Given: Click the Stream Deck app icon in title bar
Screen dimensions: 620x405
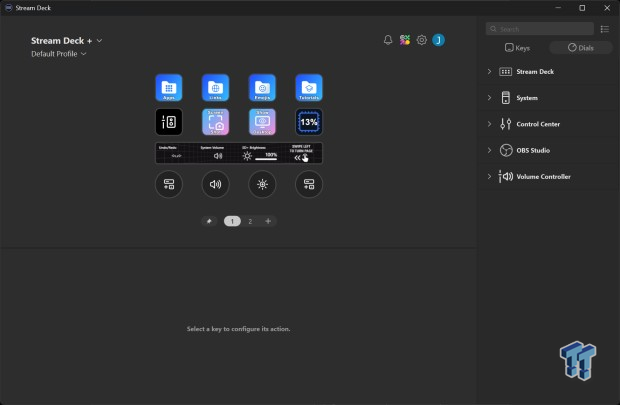Looking at the screenshot, I should (x=8, y=8).
